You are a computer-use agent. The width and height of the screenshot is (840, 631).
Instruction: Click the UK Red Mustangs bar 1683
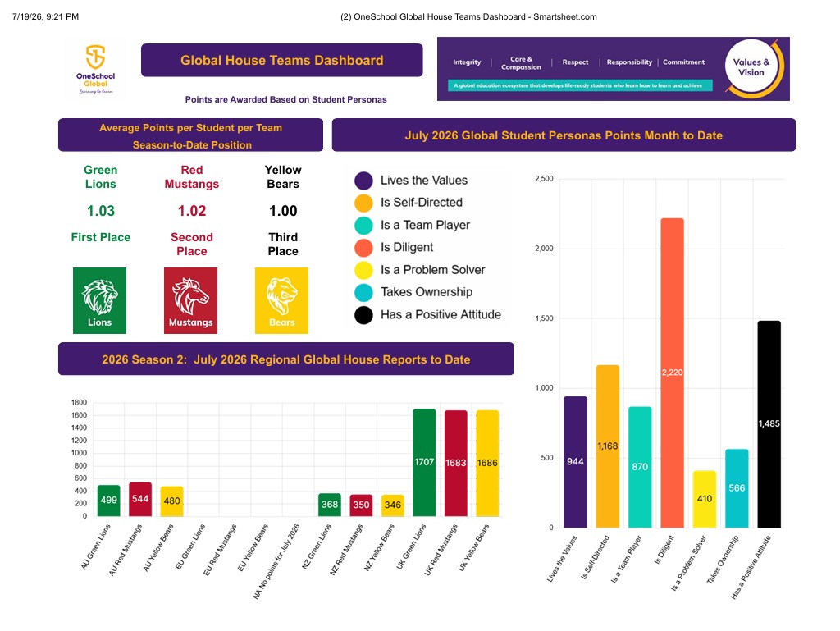pyautogui.click(x=456, y=464)
